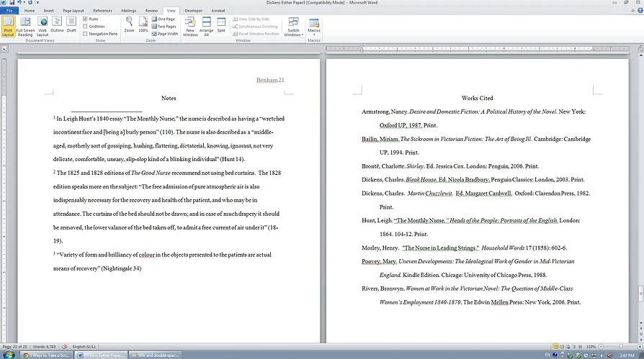Undo the last action in Quick Access Toolbar
Viewport: 644px width, 359px height.
[19, 2]
